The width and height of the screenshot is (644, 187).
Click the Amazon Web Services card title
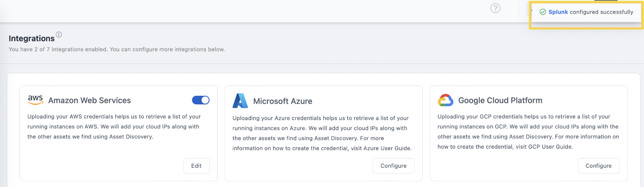pyautogui.click(x=89, y=100)
